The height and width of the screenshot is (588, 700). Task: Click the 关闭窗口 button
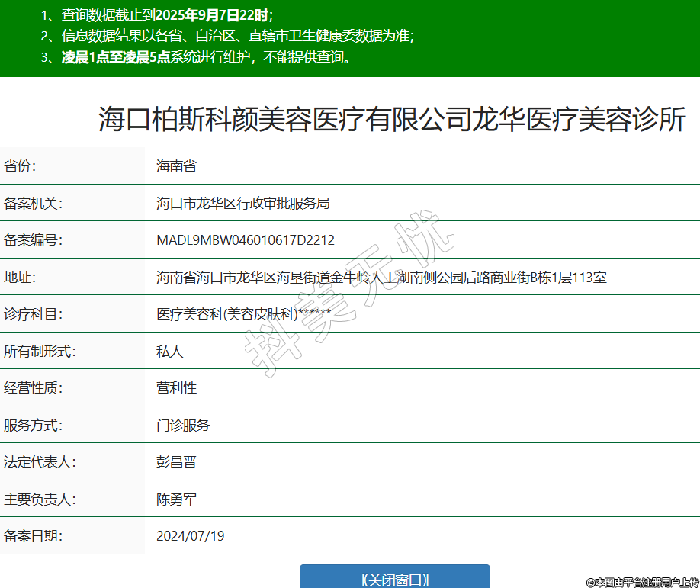(x=394, y=578)
